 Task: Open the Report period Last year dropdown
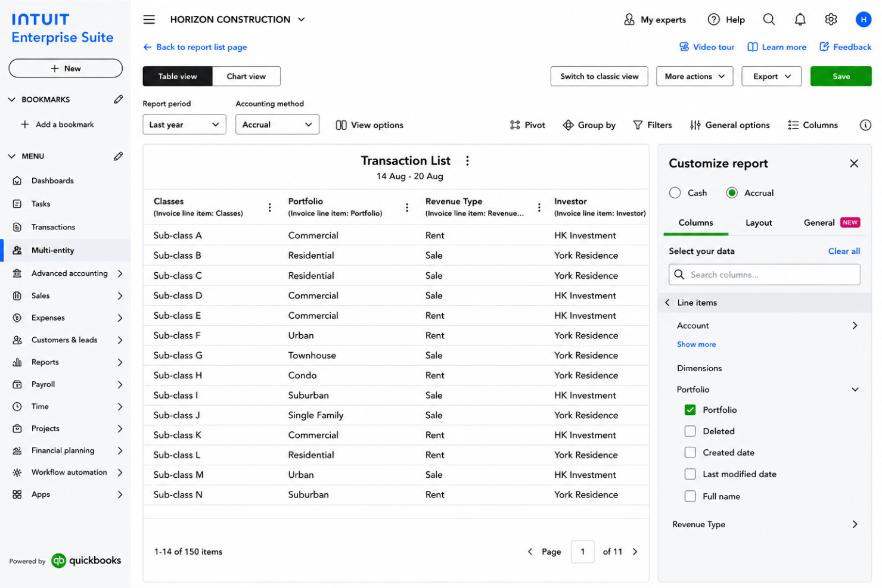click(x=184, y=125)
